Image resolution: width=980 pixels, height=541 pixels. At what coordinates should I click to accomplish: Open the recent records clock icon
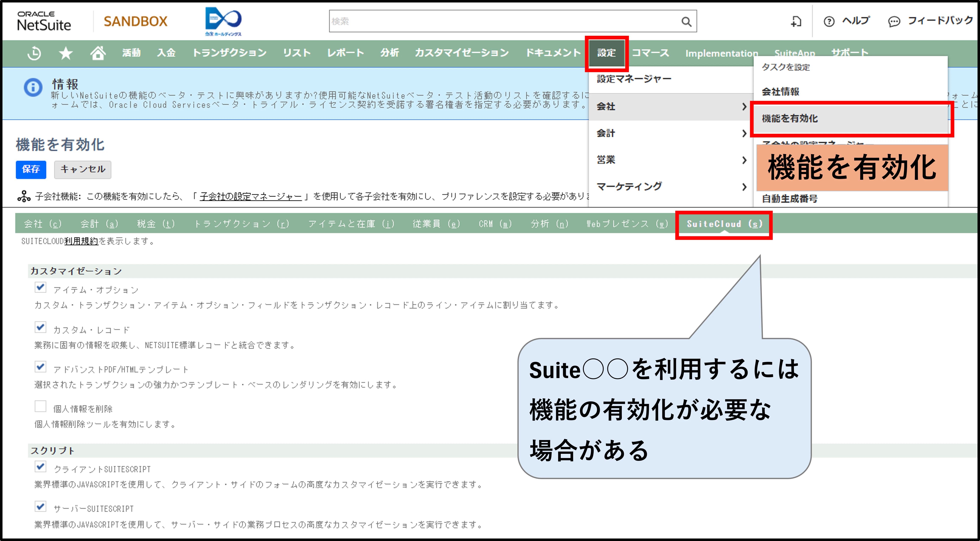point(34,53)
